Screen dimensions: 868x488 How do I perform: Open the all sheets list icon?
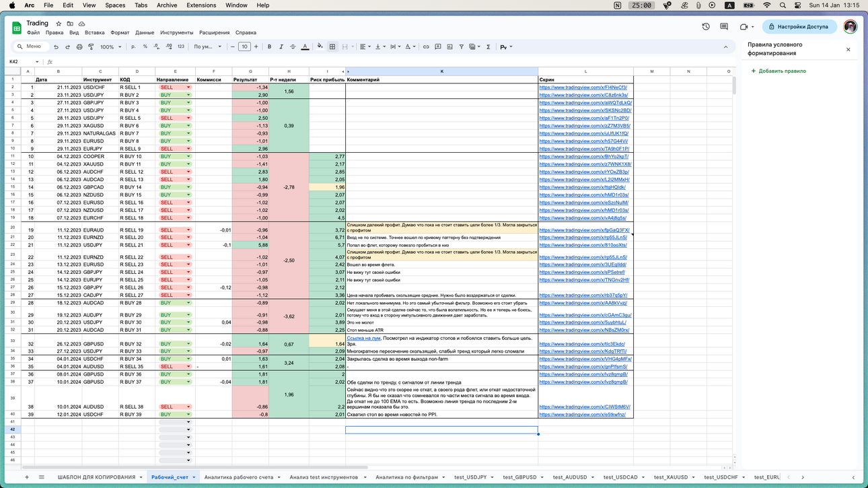point(41,477)
